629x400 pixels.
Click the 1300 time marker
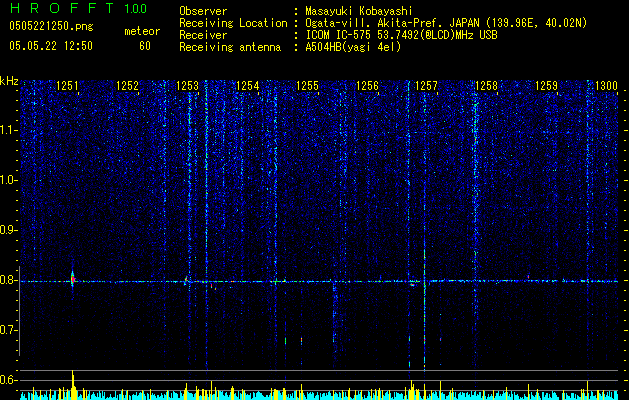[x=606, y=86]
